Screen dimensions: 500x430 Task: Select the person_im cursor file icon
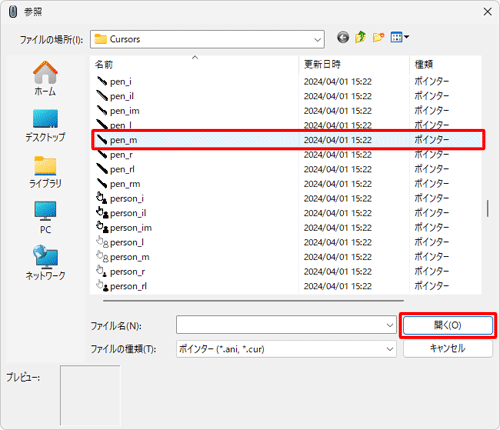point(102,227)
